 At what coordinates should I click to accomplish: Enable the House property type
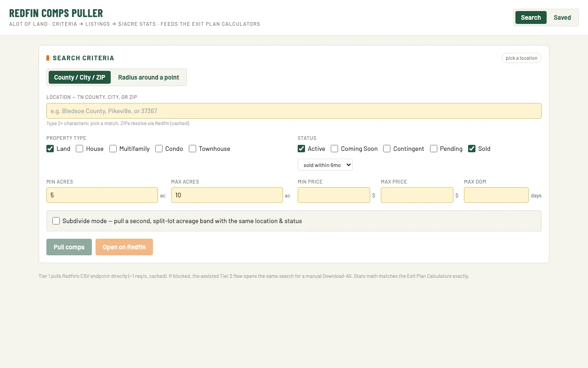pyautogui.click(x=79, y=149)
